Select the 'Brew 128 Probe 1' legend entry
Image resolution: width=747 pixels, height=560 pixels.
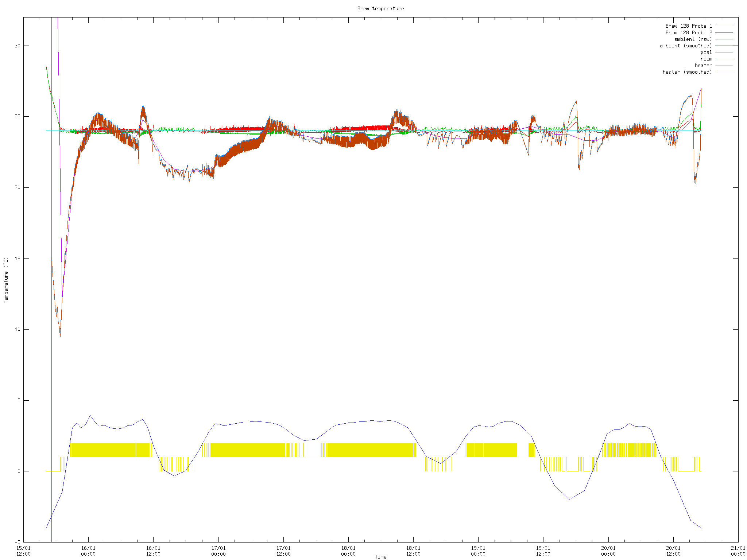click(689, 26)
